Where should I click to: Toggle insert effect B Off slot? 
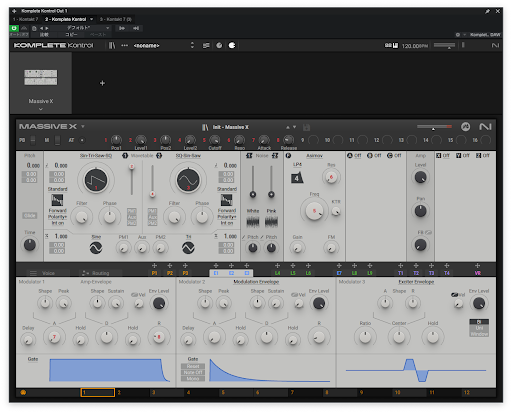[374, 156]
